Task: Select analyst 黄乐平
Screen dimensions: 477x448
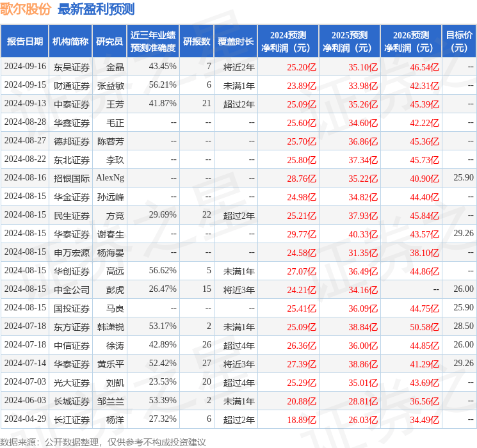Action: click(x=110, y=364)
